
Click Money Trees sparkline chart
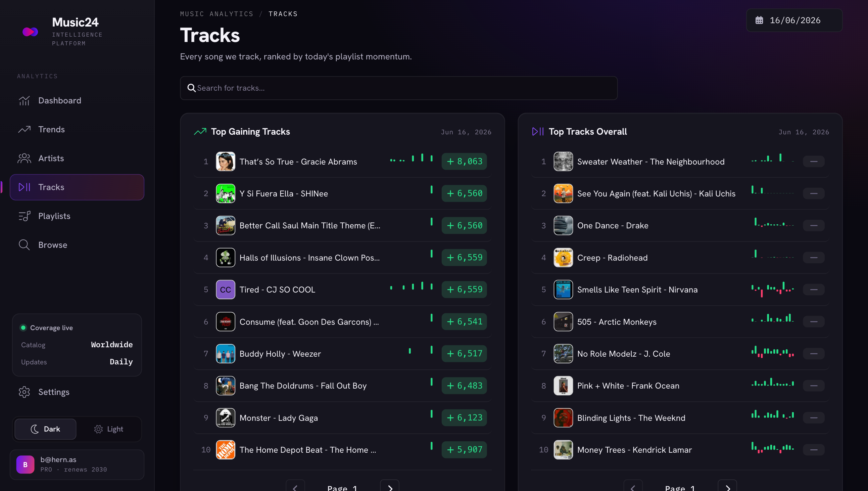point(772,448)
